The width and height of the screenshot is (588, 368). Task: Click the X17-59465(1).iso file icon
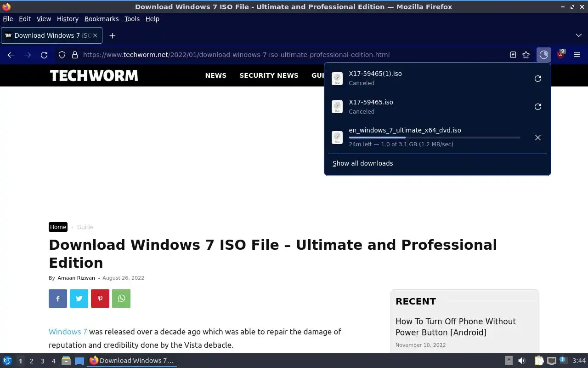coord(337,79)
